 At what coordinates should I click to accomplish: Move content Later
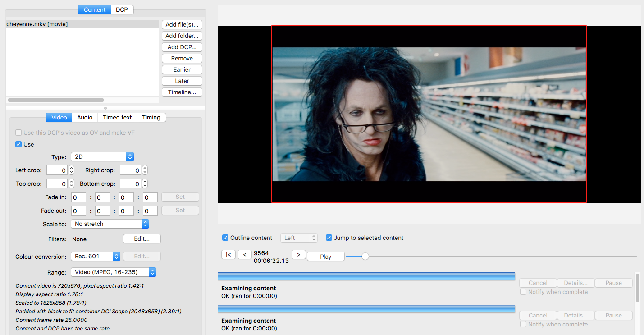pos(182,81)
